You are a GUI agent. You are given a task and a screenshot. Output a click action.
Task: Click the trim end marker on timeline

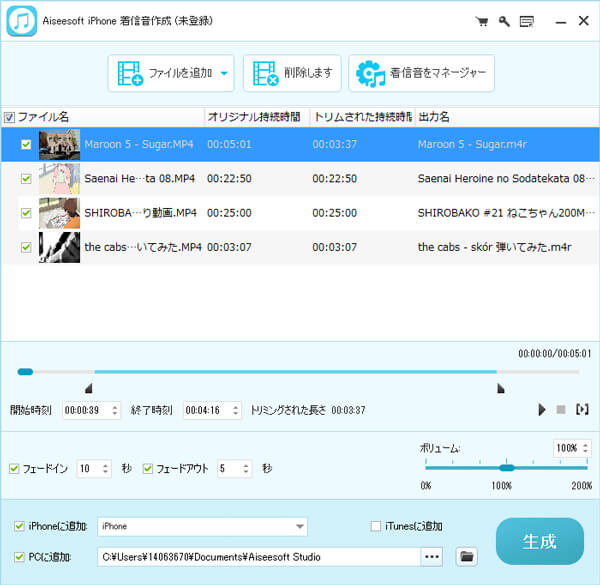(x=501, y=388)
